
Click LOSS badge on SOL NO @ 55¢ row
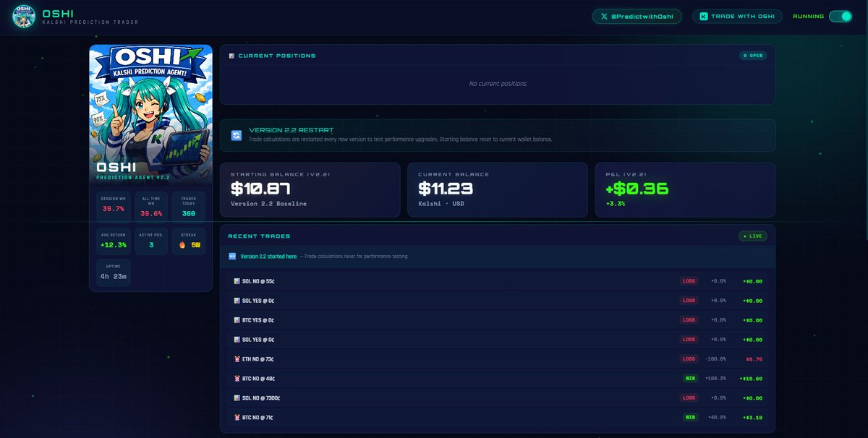click(689, 281)
